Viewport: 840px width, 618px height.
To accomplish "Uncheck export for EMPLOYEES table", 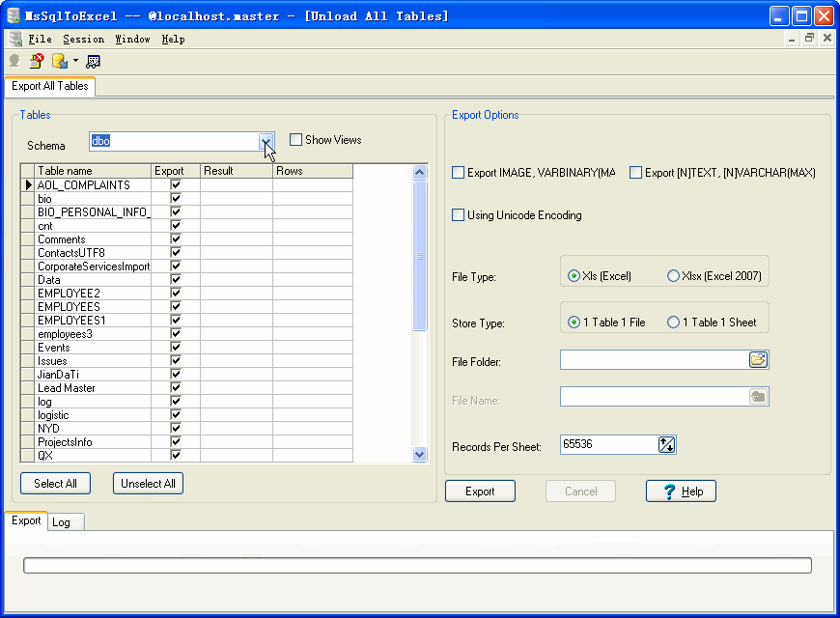I will pyautogui.click(x=175, y=307).
